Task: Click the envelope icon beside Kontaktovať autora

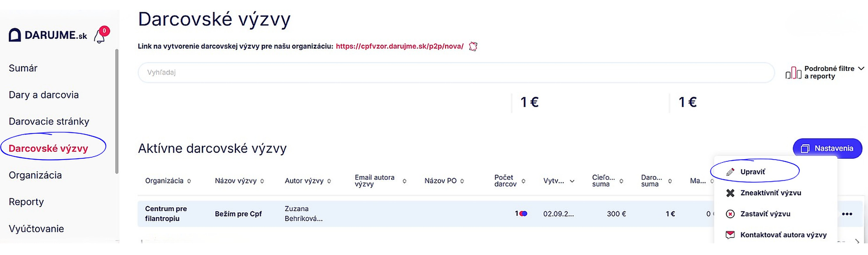Action: click(730, 235)
